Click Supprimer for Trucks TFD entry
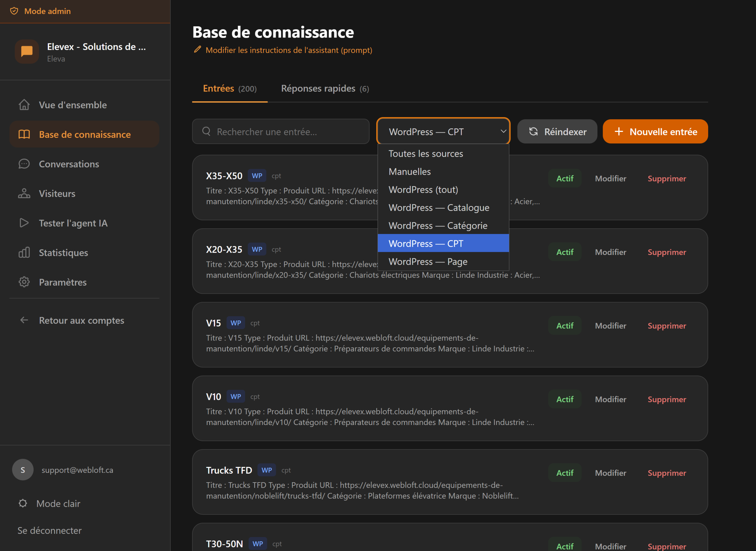This screenshot has height=551, width=756. [667, 473]
